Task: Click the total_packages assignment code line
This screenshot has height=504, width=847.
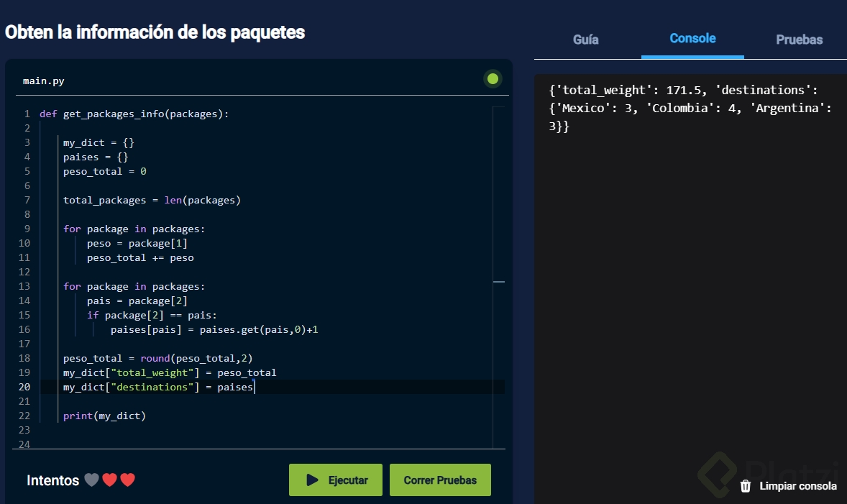Action: tap(152, 200)
